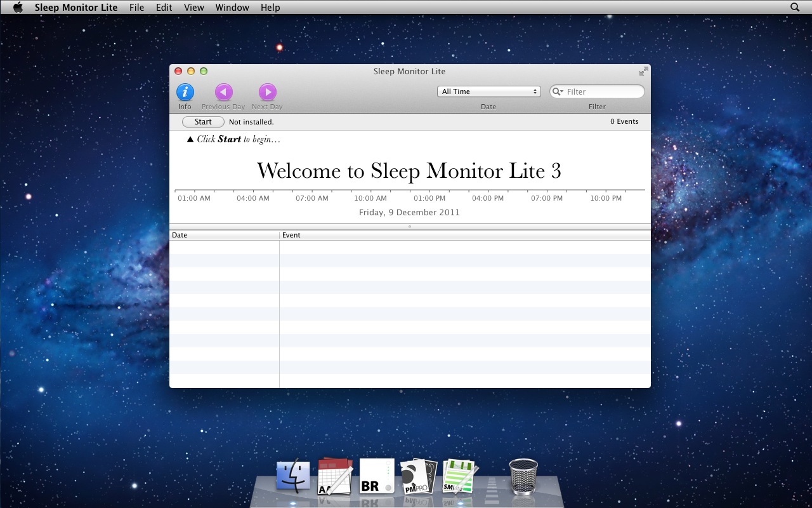
Task: Click the 07:00 AM timeline label
Action: (x=312, y=198)
